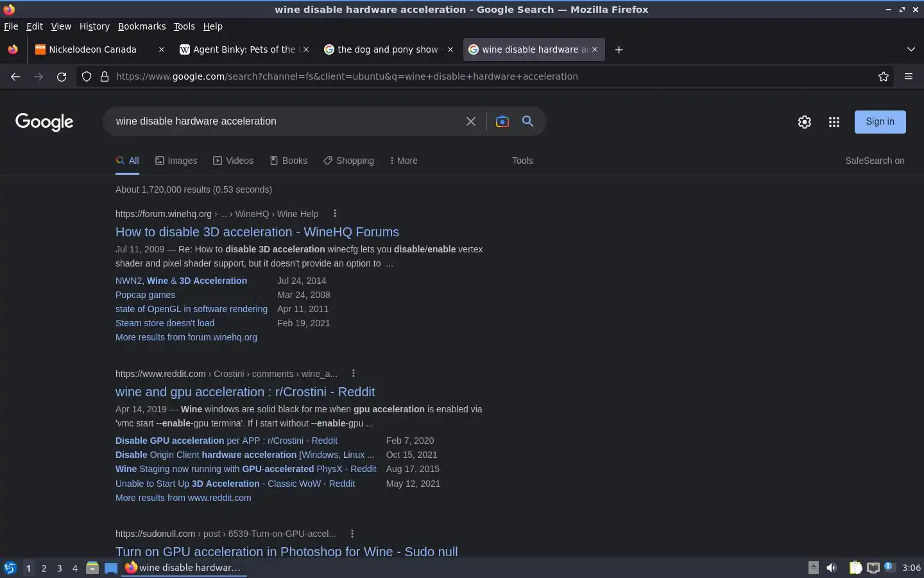Open a new browser tab
The height and width of the screenshot is (578, 924).
coord(619,49)
